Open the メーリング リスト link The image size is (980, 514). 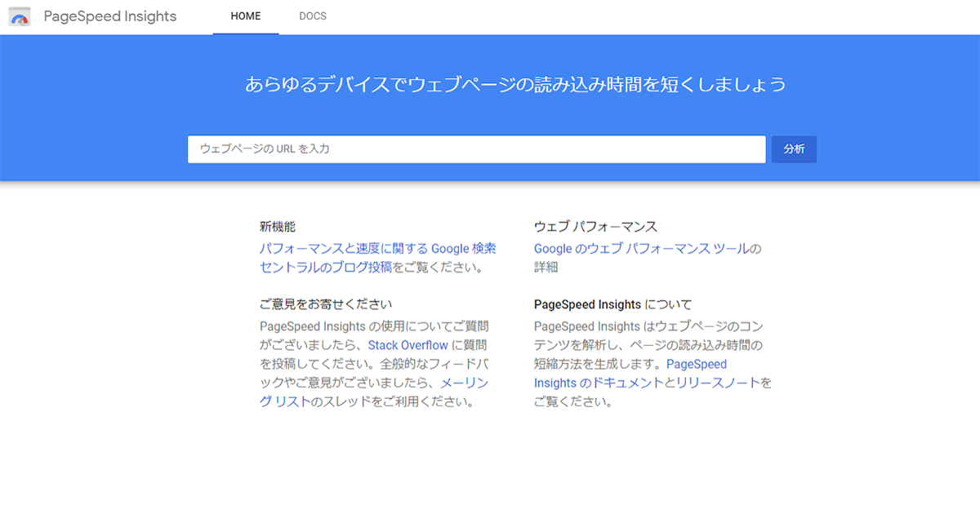pos(374,392)
